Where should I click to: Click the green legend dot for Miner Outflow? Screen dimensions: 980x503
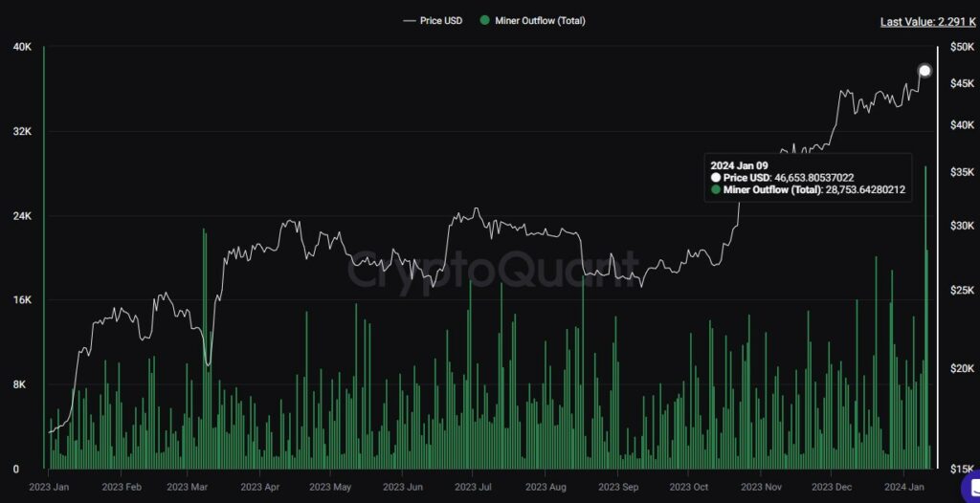click(484, 21)
